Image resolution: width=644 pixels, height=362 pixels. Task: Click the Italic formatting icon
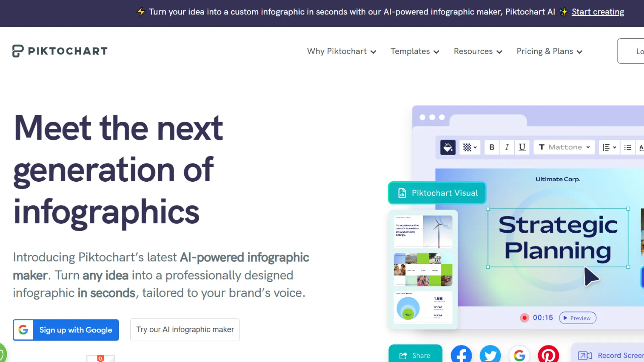click(x=507, y=147)
